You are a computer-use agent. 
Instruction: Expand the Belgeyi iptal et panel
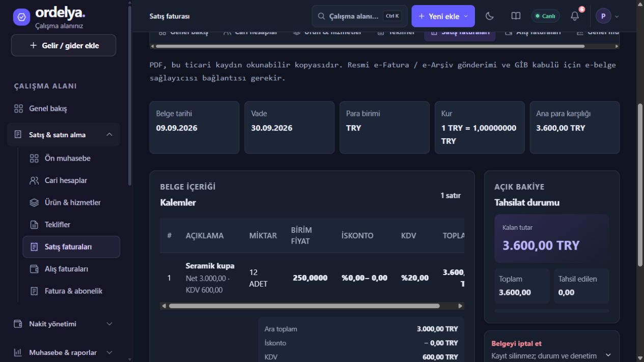[608, 355]
